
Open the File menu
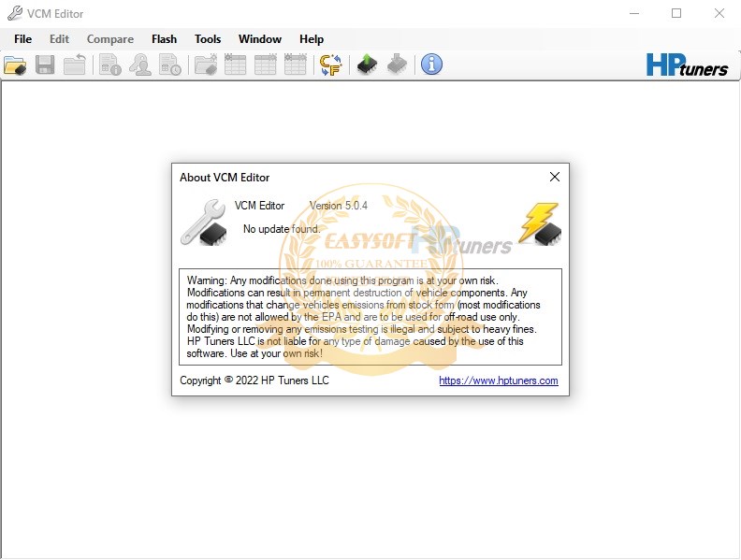pos(23,39)
